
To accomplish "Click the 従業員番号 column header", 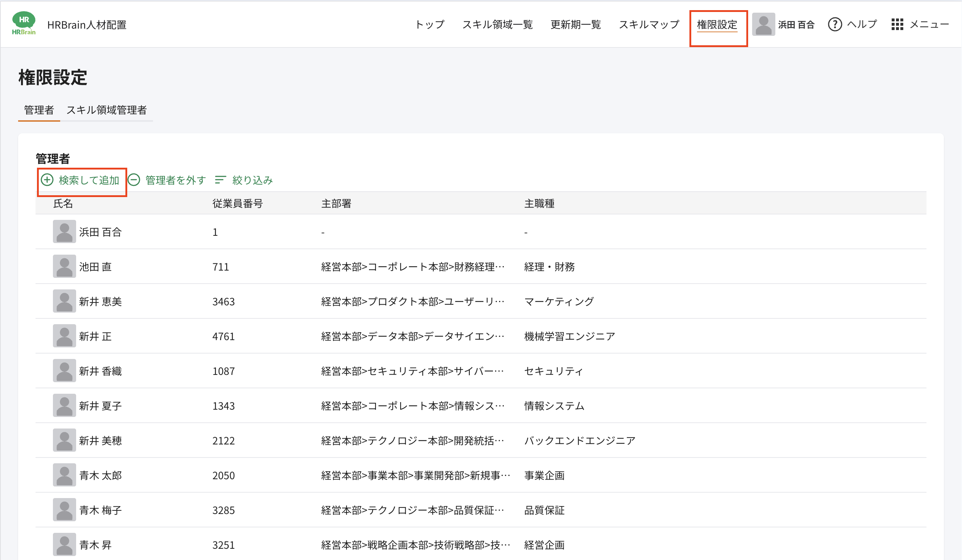I will point(237,203).
